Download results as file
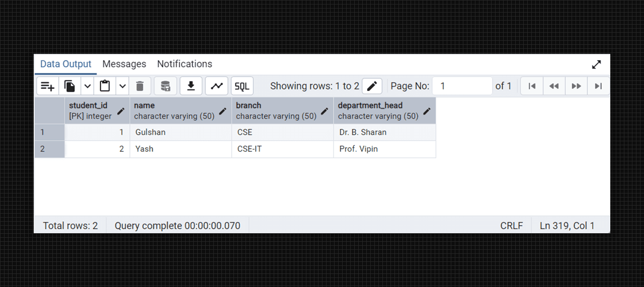Viewport: 644px width, 287px height. 191,86
